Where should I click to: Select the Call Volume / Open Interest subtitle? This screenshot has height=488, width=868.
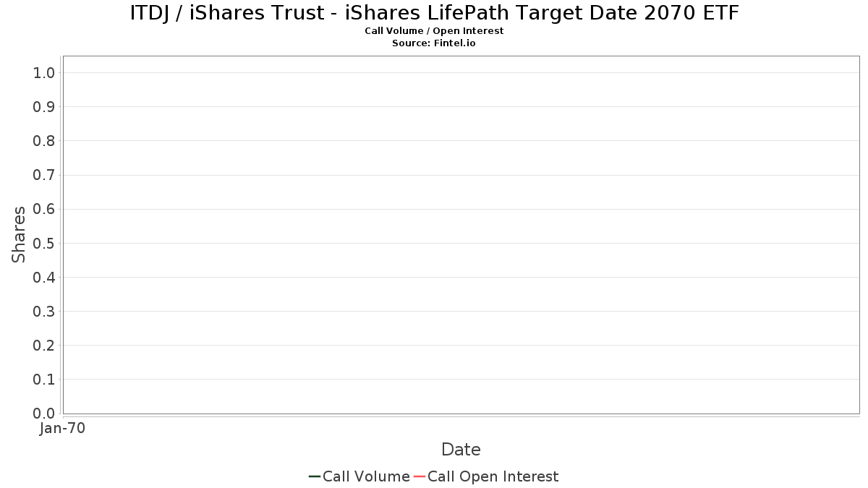[x=434, y=31]
